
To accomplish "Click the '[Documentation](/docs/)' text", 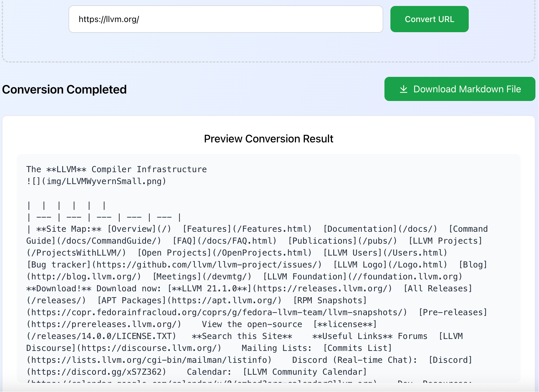I will 380,229.
